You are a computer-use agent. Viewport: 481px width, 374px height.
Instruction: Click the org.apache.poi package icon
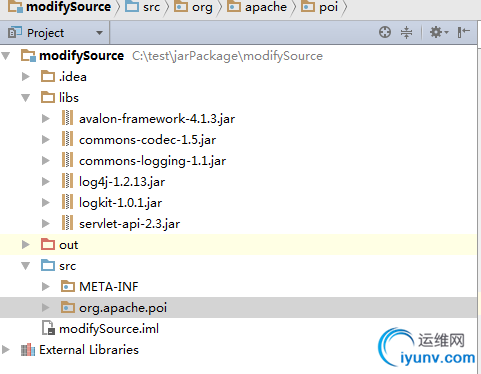(68, 307)
